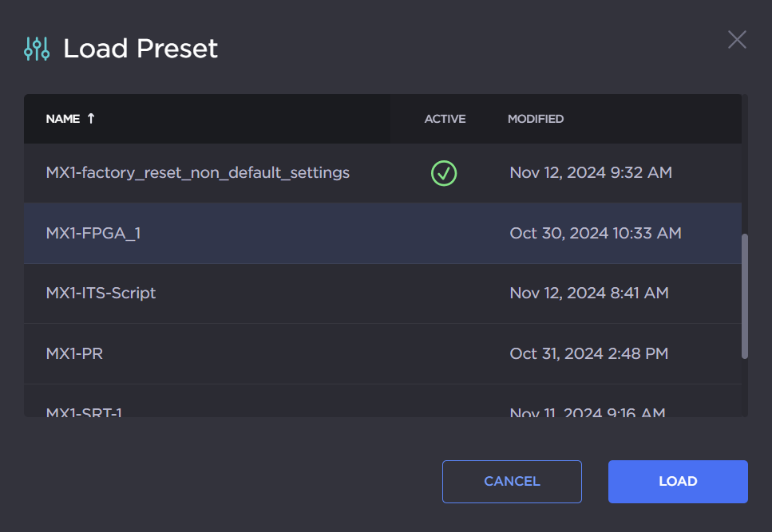772x532 pixels.
Task: Sort presets by Modified column
Action: coord(536,119)
